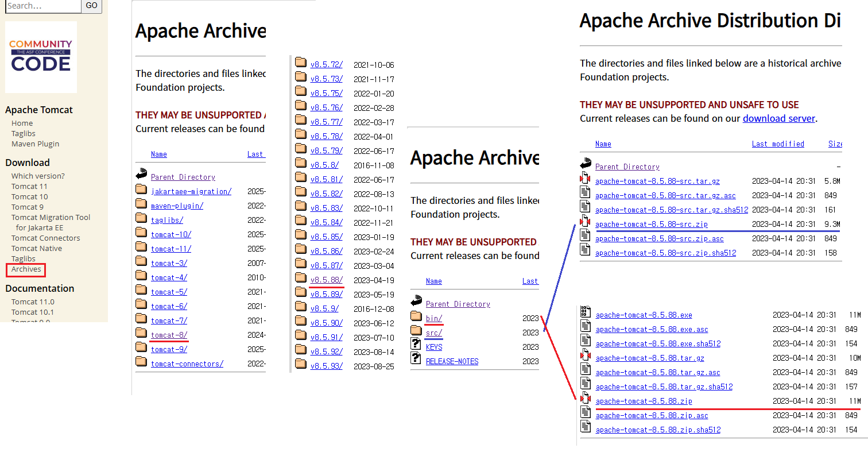Click the folder icon next to taglibs/

(x=141, y=218)
